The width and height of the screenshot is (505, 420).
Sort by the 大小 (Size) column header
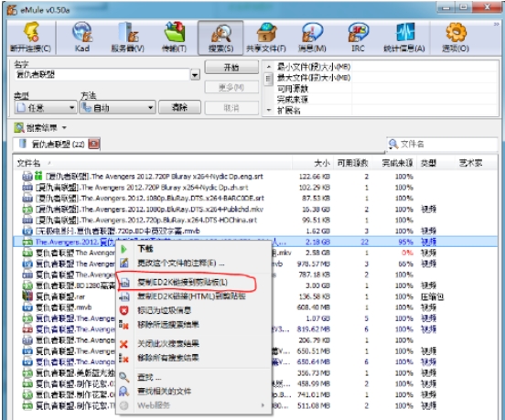click(x=313, y=163)
